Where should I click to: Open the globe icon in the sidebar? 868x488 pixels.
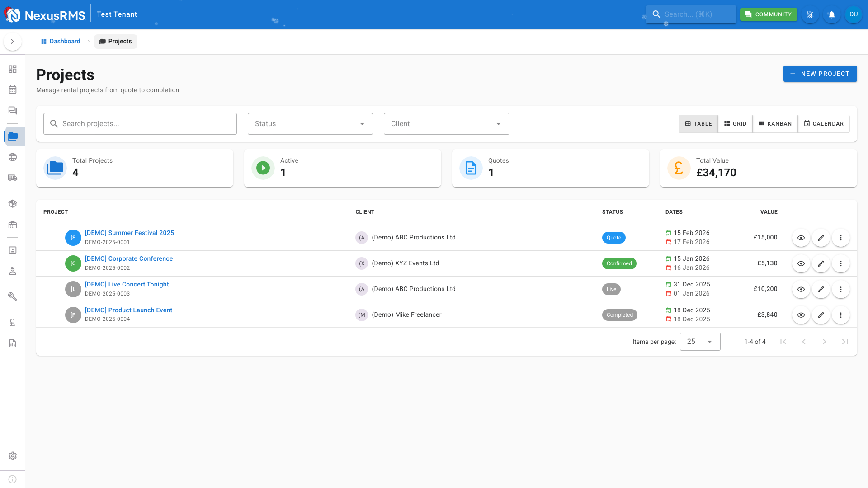click(x=13, y=157)
